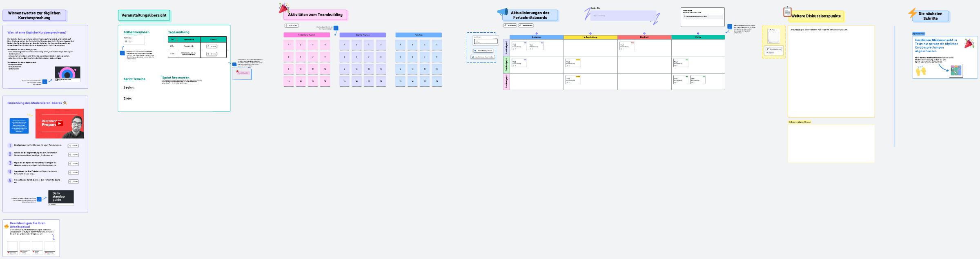Select the Persönliche Themen pink header
Image resolution: width=980 pixels, height=259 pixels.
(x=307, y=35)
